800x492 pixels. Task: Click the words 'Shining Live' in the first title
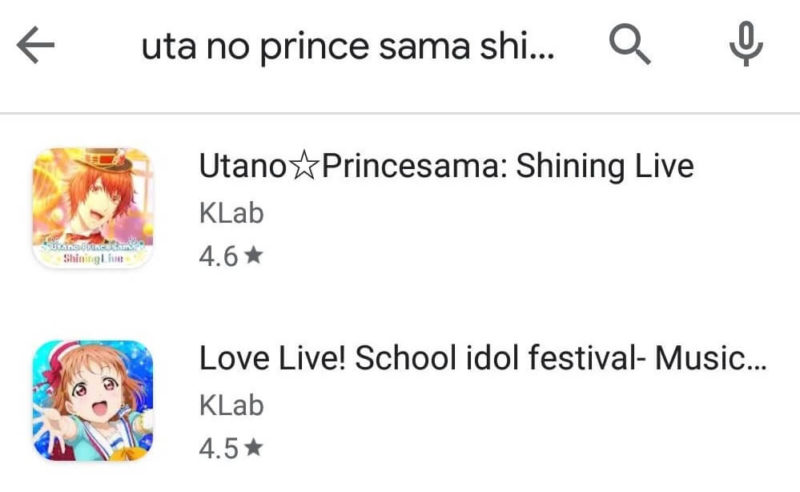click(x=605, y=166)
